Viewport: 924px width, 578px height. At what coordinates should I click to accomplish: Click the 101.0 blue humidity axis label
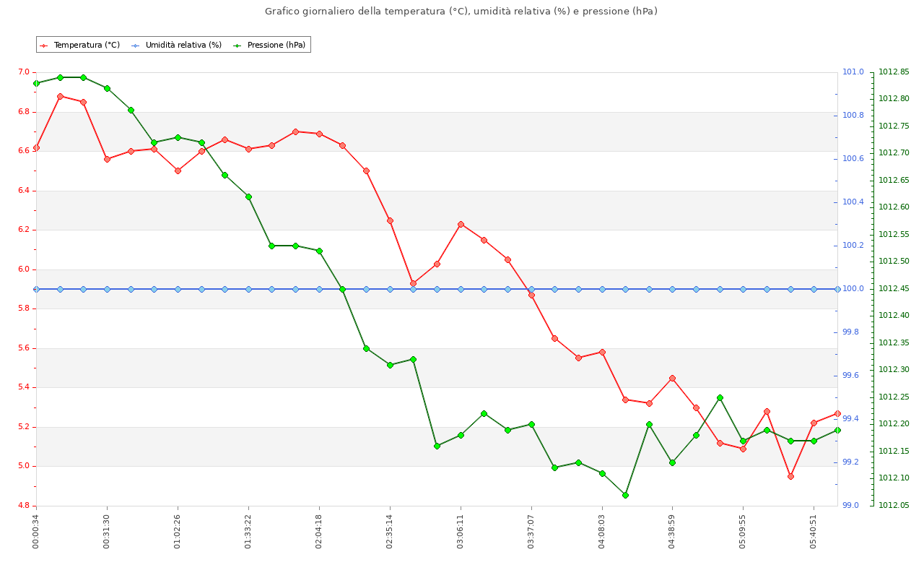tap(853, 72)
